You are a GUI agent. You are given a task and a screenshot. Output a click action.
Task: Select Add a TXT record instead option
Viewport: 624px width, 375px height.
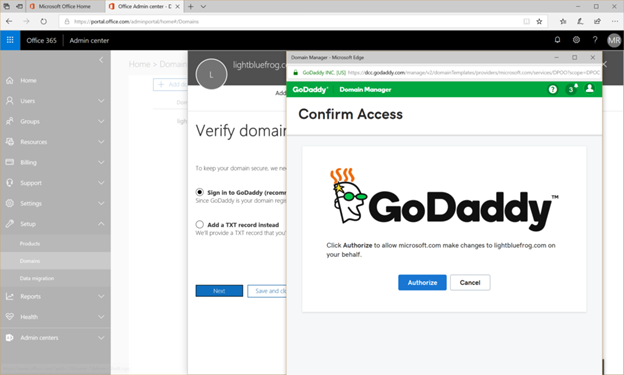[x=200, y=225]
